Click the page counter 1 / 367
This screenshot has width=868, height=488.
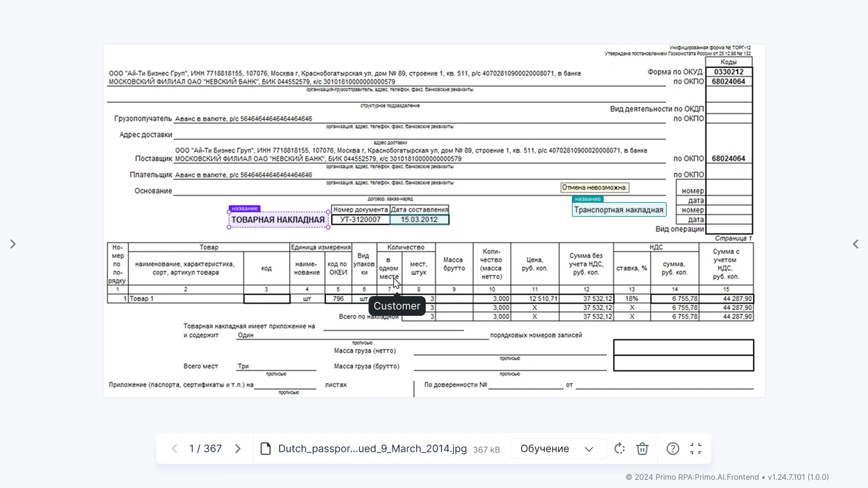(205, 449)
